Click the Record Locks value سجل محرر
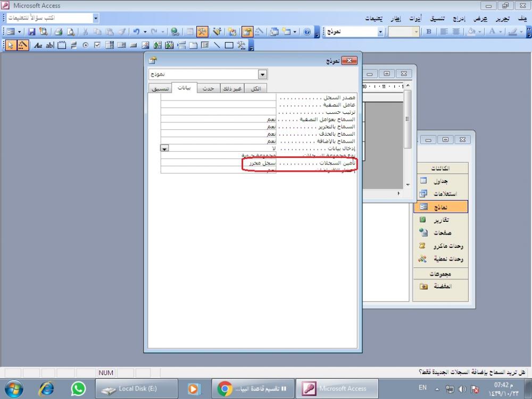The width and height of the screenshot is (532, 399). (x=263, y=163)
